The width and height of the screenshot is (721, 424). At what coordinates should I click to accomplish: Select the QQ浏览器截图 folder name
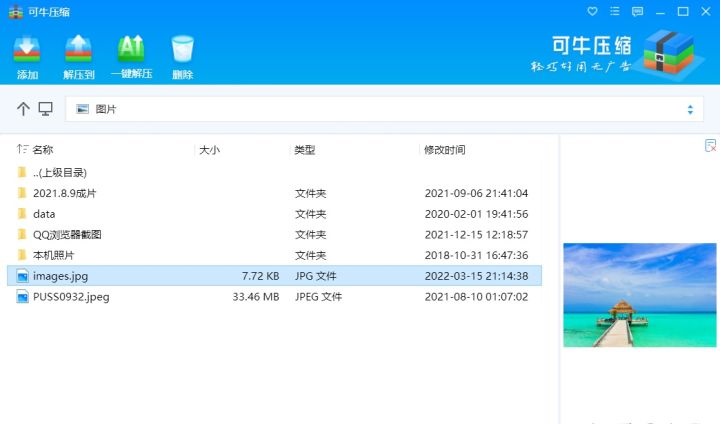tap(67, 235)
